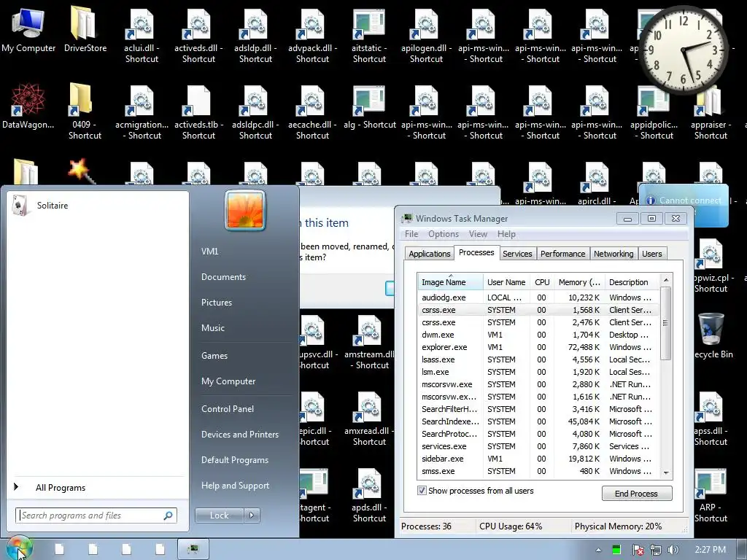Select the acmigration shortcut icon

[142, 112]
